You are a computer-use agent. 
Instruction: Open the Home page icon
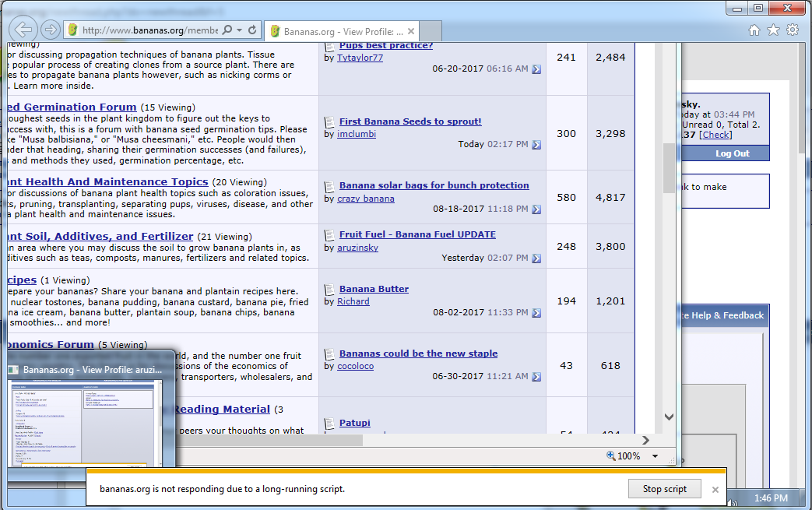click(754, 30)
